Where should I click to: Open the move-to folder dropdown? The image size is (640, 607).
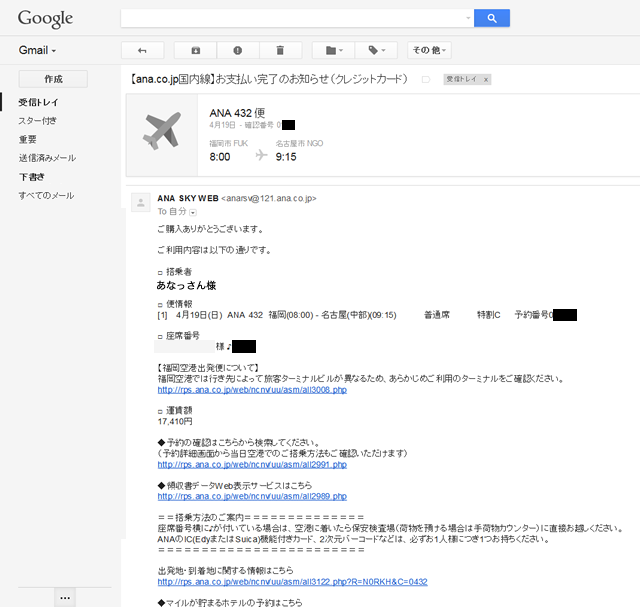(333, 50)
